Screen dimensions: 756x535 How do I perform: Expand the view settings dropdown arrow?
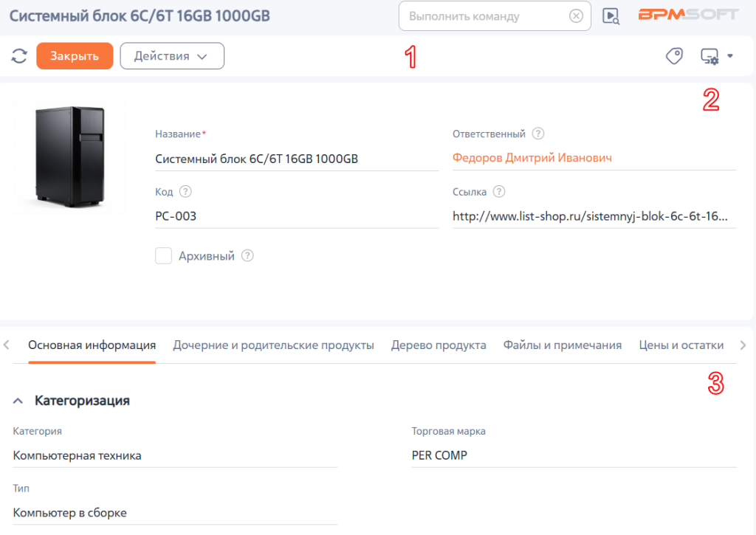tap(730, 56)
